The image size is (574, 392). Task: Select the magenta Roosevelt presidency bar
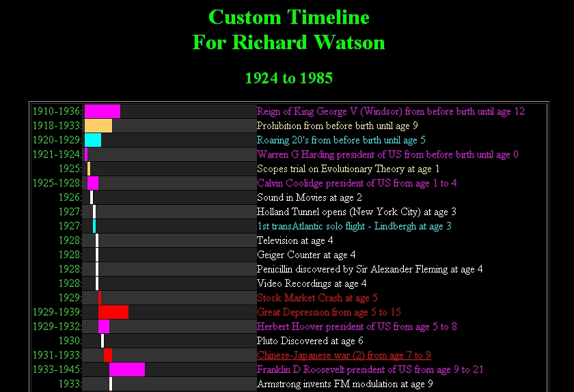click(x=127, y=369)
